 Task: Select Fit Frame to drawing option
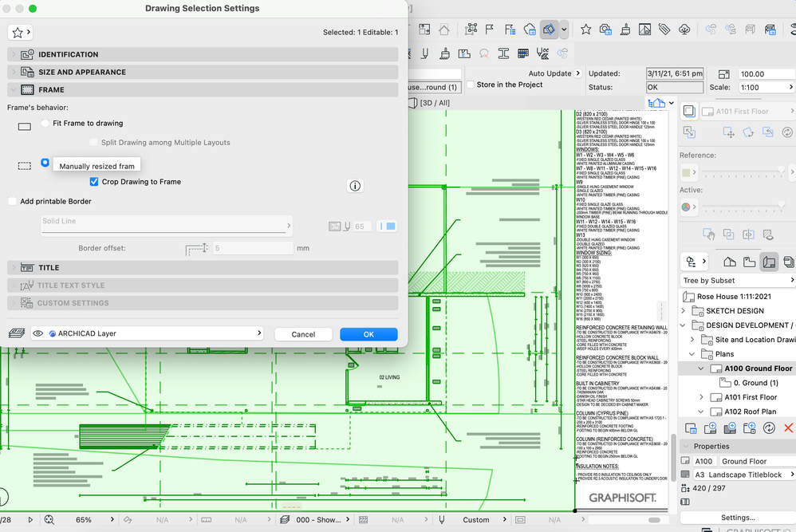click(45, 124)
